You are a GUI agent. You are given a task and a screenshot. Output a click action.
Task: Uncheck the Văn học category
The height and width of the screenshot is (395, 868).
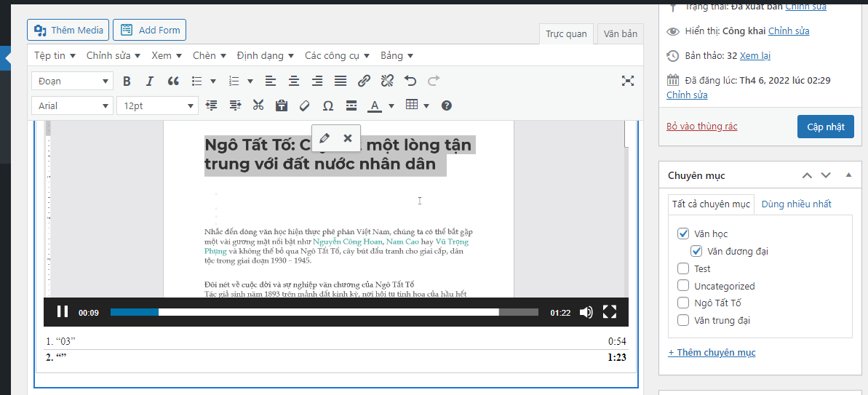pyautogui.click(x=682, y=234)
